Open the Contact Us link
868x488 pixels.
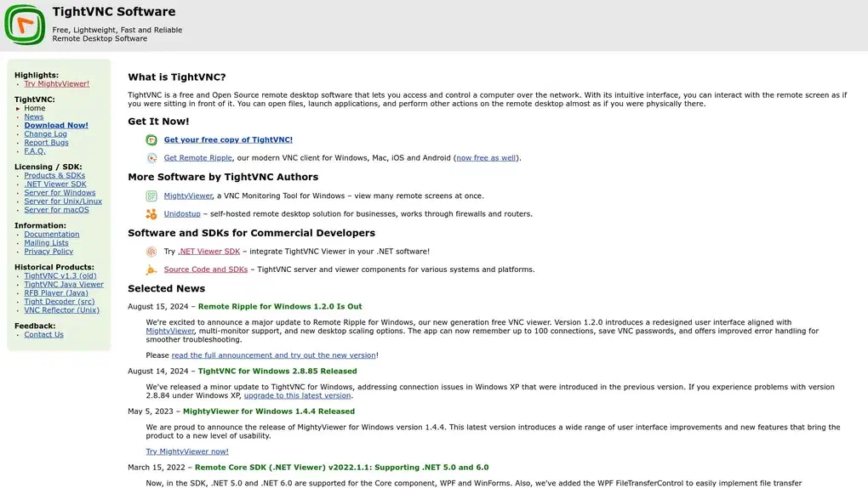[x=43, y=334]
